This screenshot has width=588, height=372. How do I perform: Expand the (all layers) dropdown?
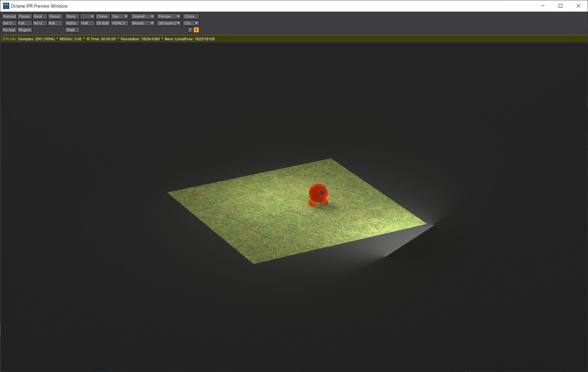click(x=169, y=23)
